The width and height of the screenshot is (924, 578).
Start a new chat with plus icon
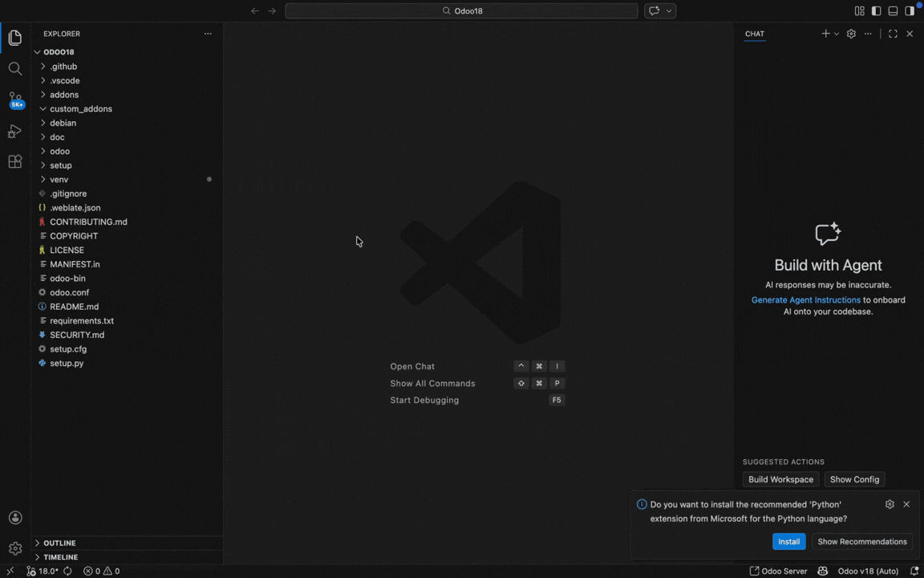825,34
